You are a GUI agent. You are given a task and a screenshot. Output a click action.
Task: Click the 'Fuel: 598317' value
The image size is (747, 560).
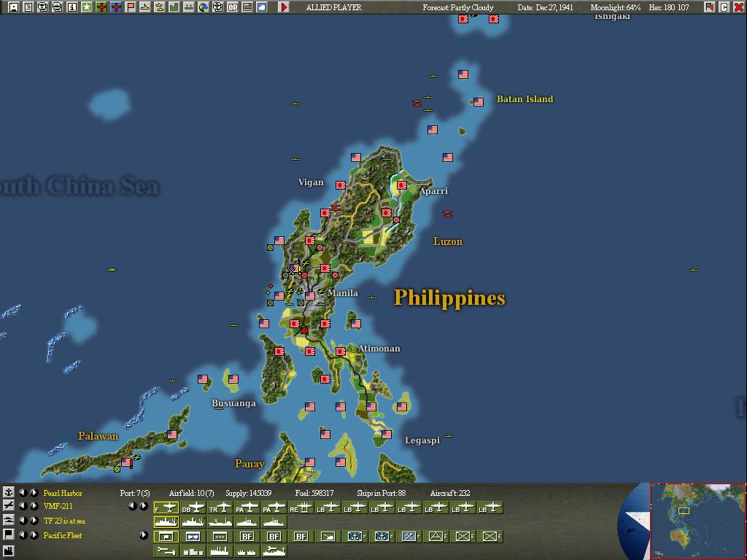[x=314, y=493]
